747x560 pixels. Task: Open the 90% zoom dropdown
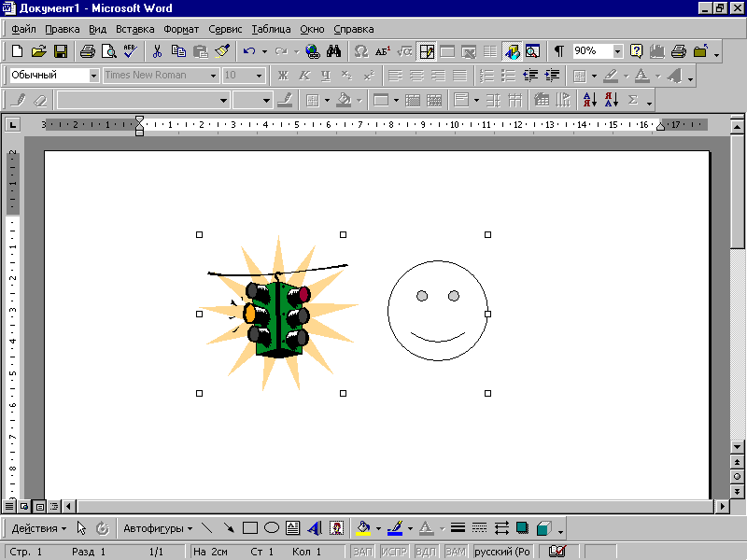[618, 51]
